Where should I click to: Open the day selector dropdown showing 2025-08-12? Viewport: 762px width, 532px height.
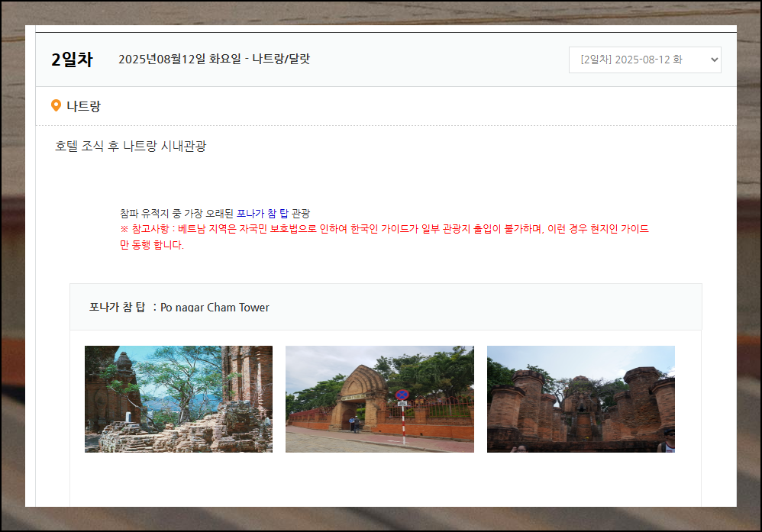[x=645, y=60]
